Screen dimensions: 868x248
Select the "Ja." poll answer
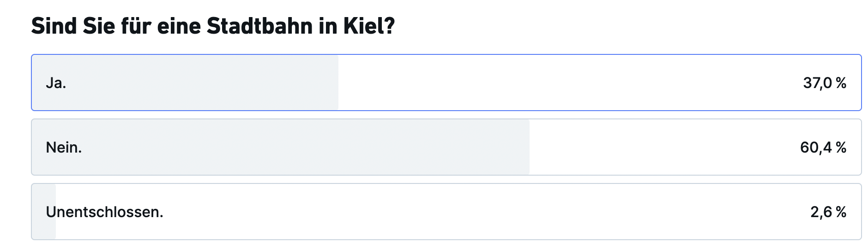click(446, 83)
